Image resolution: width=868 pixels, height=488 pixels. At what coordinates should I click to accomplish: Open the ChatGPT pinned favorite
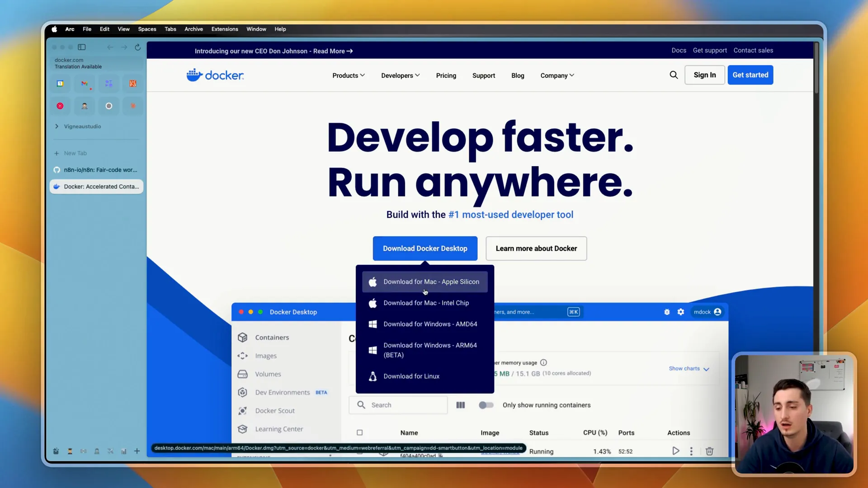click(109, 106)
